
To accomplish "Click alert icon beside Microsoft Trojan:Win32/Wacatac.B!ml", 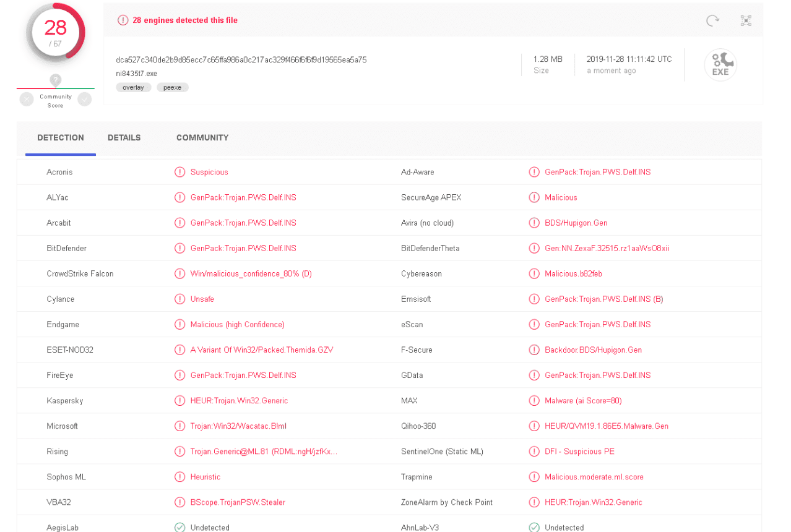I will (x=179, y=426).
